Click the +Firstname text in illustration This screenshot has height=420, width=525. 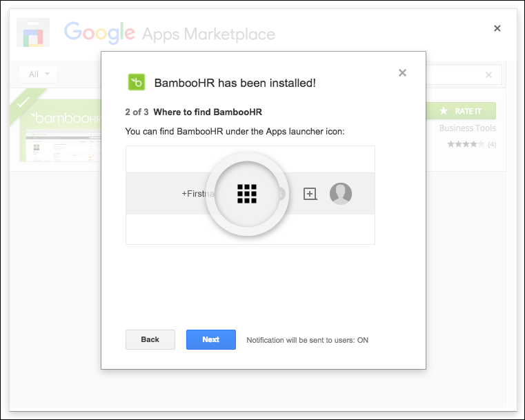point(197,193)
